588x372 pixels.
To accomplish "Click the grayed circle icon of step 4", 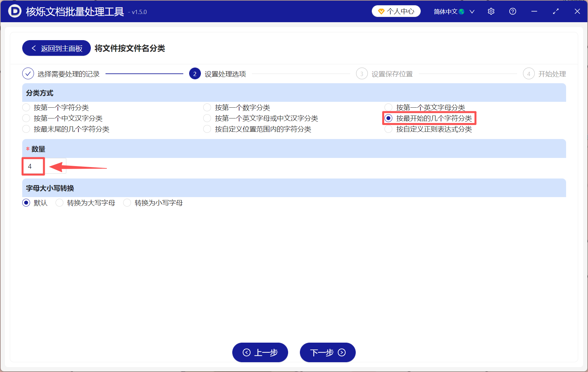I will tap(529, 74).
